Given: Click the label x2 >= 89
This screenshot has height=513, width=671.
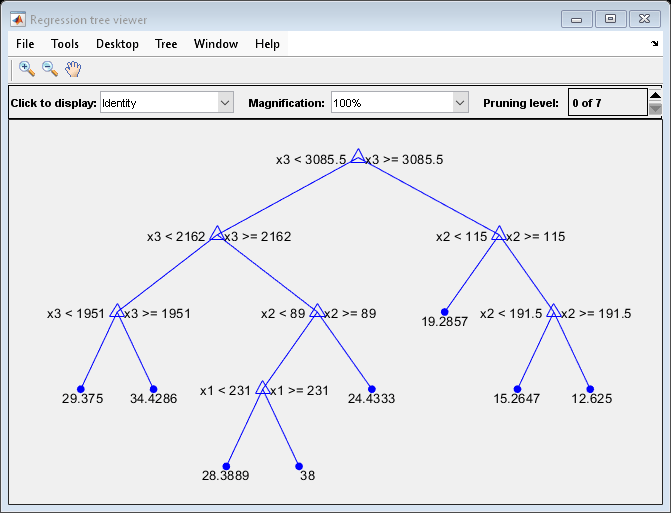Looking at the screenshot, I should click(350, 314).
